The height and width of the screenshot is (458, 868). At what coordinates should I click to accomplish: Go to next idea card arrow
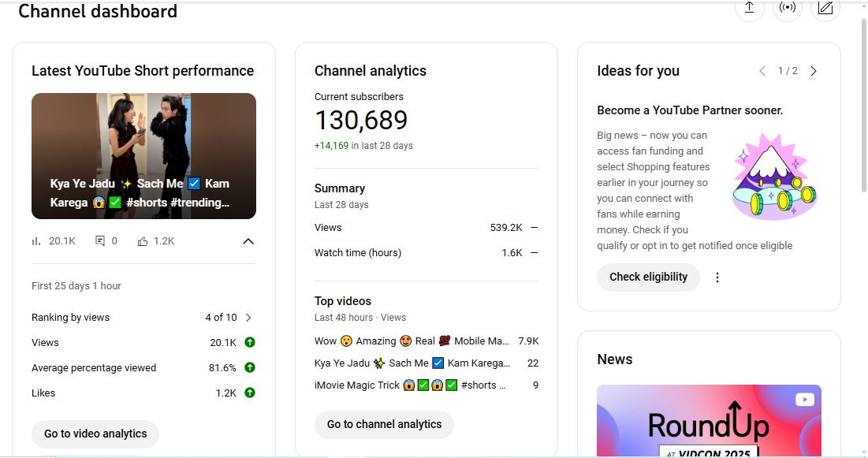coord(814,71)
